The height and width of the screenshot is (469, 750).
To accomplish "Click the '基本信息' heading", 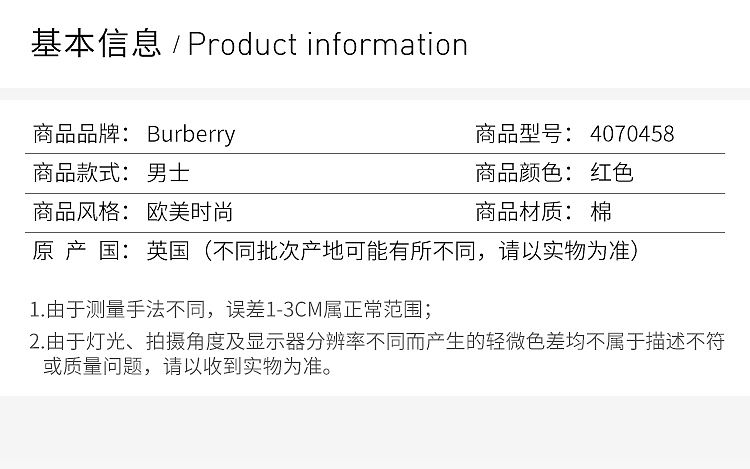I will 95,45.
